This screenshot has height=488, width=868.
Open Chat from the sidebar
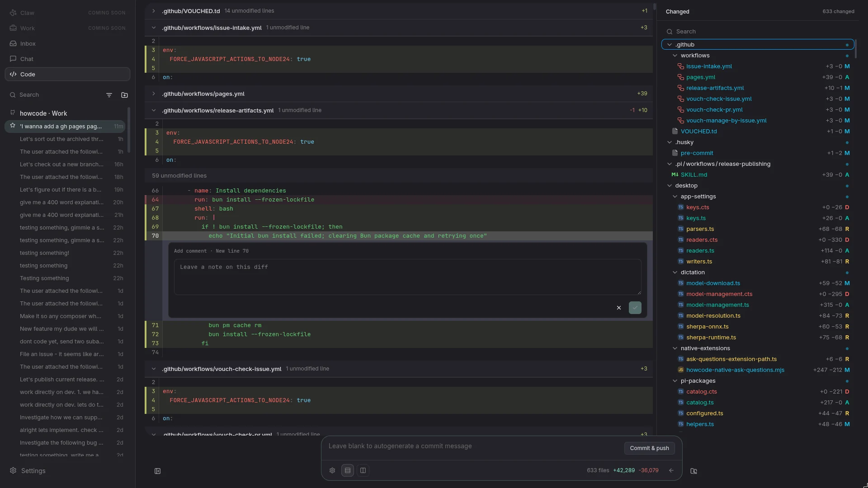[67, 59]
